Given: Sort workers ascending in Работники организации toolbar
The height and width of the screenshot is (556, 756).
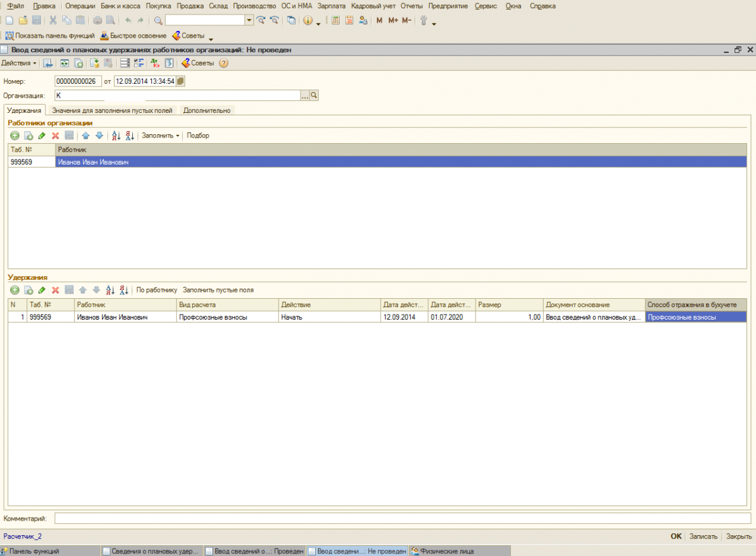Looking at the screenshot, I should point(116,136).
